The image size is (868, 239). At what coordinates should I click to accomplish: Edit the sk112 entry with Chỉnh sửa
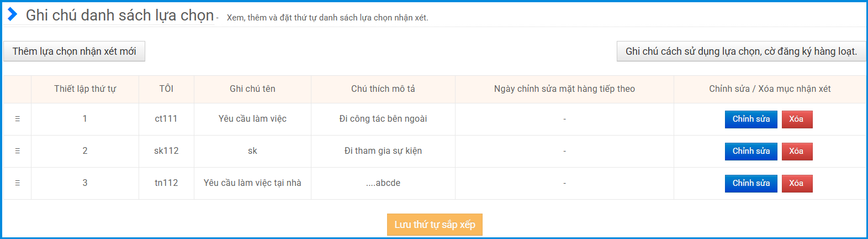click(x=751, y=151)
